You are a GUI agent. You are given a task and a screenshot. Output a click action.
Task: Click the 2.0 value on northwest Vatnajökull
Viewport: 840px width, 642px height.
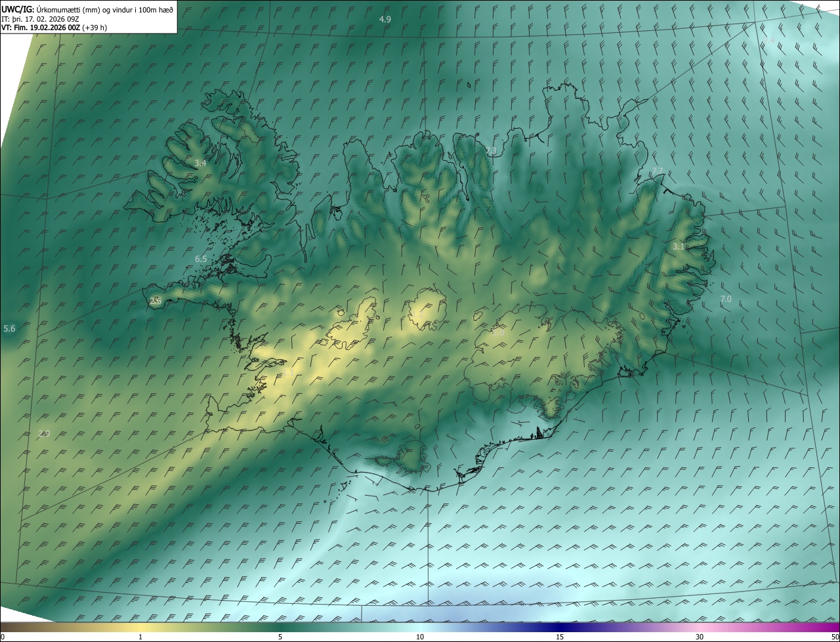[x=498, y=333]
